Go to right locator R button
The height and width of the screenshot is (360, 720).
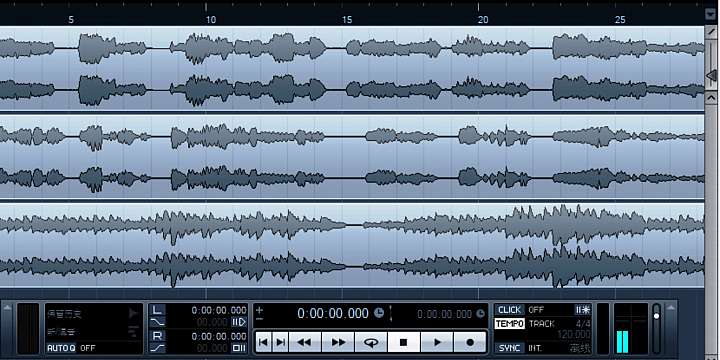pos(157,336)
